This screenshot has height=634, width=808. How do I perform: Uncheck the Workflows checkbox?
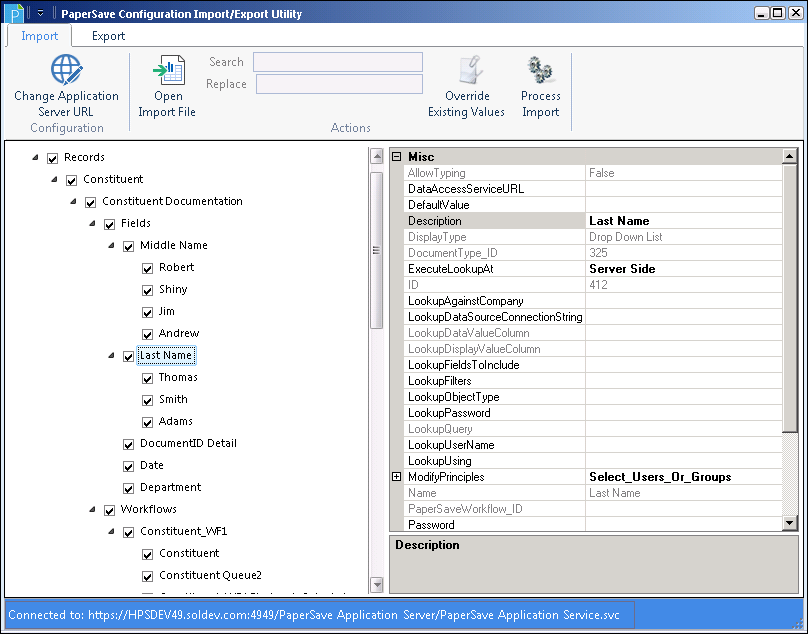pos(109,510)
